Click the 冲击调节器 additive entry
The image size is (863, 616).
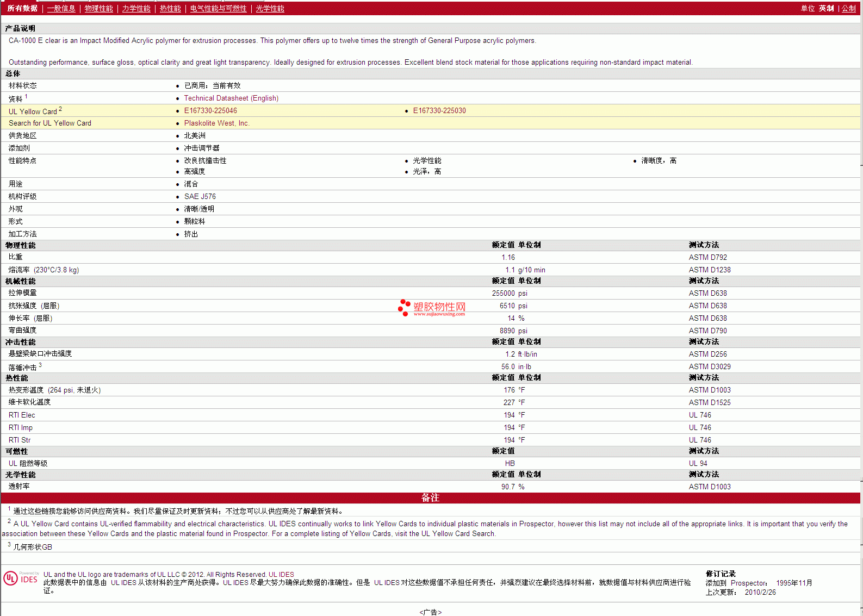pyautogui.click(x=202, y=148)
